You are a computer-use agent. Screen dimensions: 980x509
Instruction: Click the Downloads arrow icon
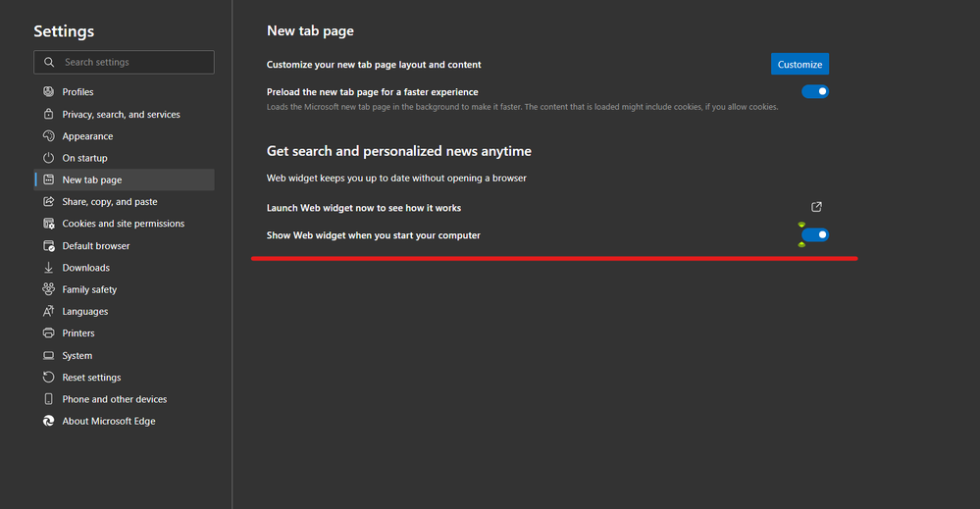pyautogui.click(x=49, y=268)
